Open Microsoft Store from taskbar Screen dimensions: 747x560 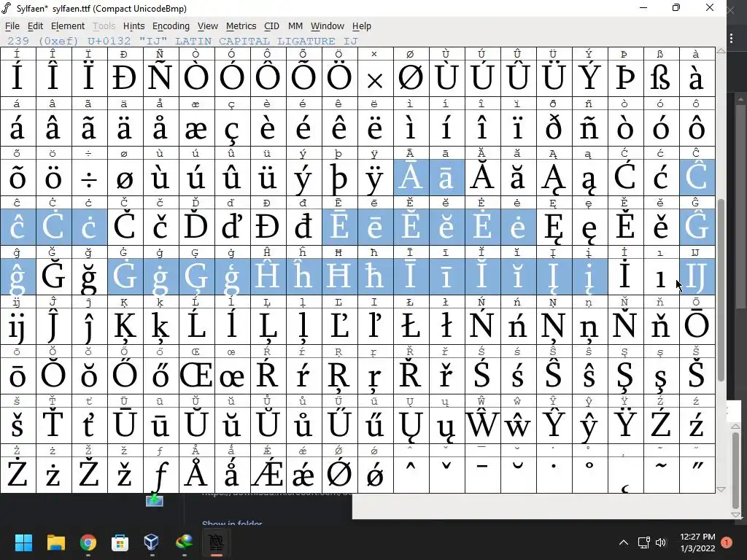point(120,542)
